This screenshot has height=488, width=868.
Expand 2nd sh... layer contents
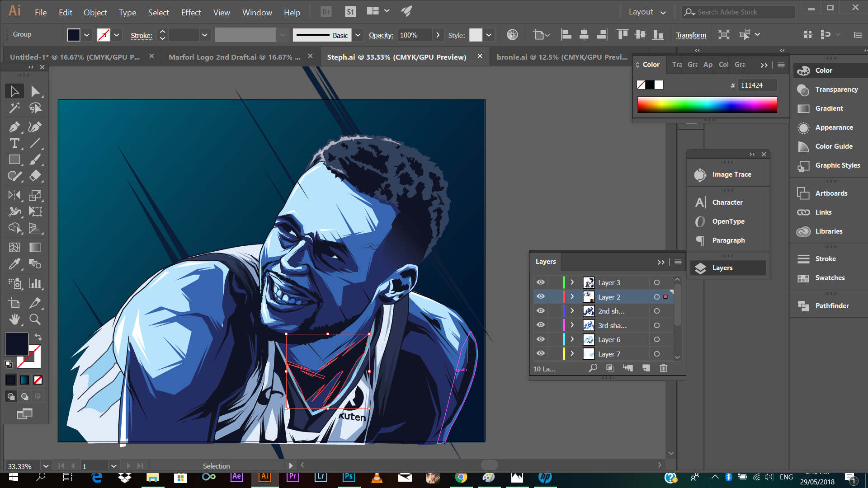pos(572,311)
